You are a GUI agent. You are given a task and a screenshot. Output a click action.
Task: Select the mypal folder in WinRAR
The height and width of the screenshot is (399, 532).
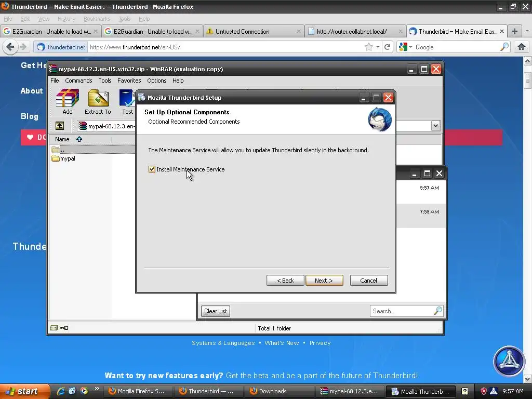(x=63, y=158)
